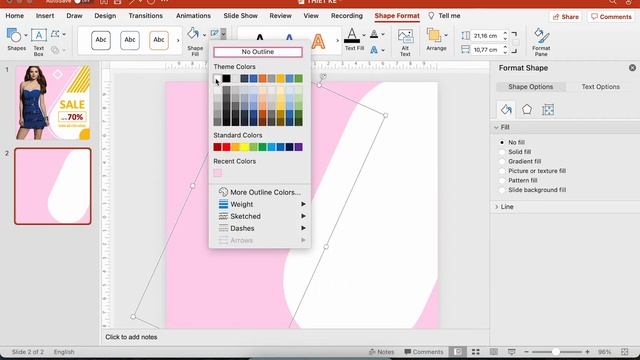The height and width of the screenshot is (360, 640).
Task: Open Sketched submenu
Action: click(260, 216)
